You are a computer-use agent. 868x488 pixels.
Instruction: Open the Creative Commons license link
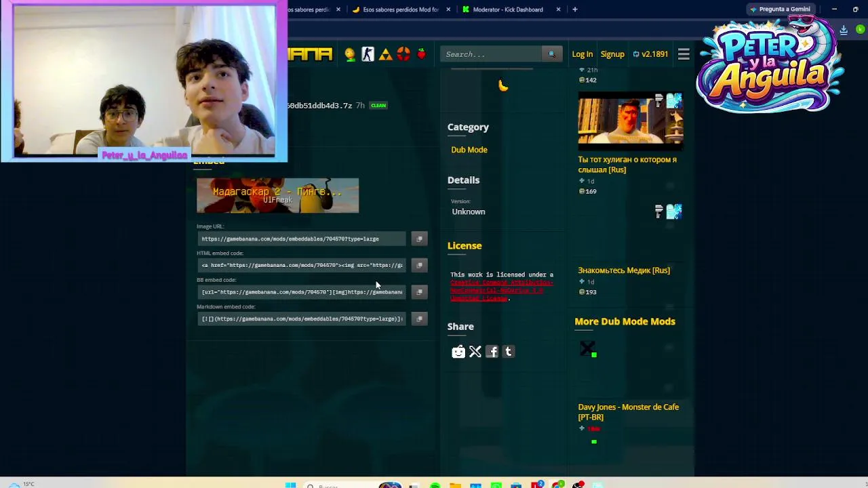tap(501, 290)
